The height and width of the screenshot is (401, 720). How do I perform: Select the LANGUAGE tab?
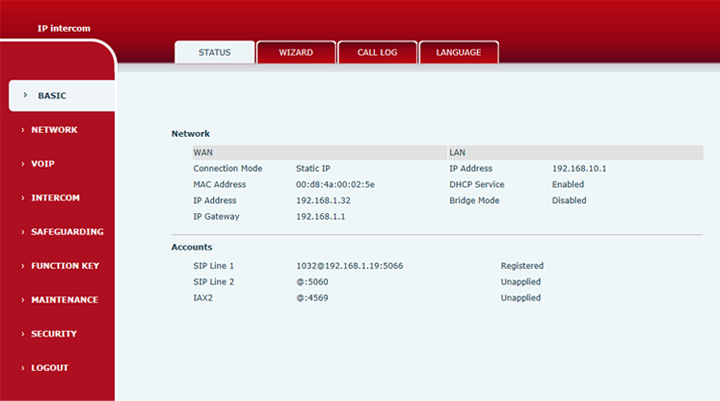tap(458, 52)
